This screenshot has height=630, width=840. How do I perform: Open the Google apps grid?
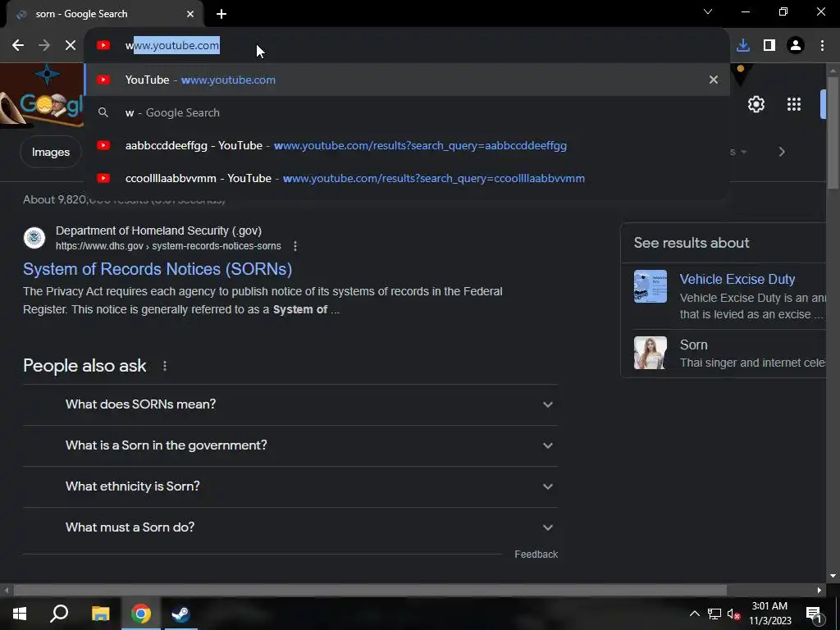tap(794, 104)
